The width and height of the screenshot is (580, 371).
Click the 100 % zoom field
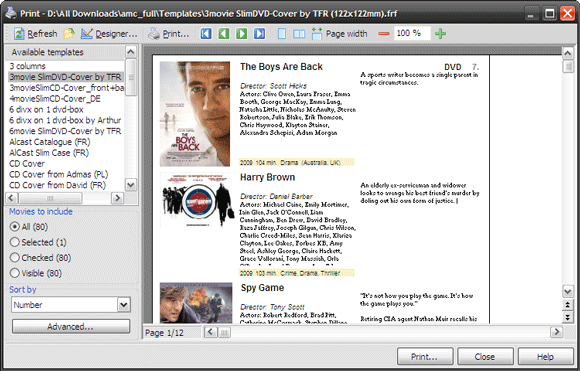click(412, 33)
